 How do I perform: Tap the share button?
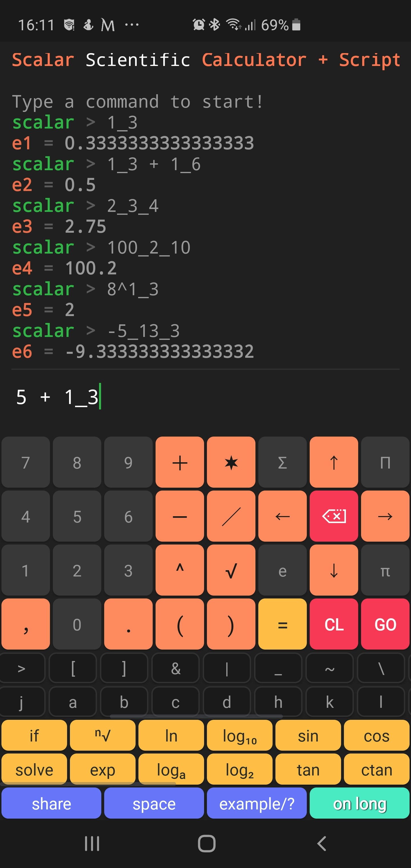pyautogui.click(x=51, y=803)
